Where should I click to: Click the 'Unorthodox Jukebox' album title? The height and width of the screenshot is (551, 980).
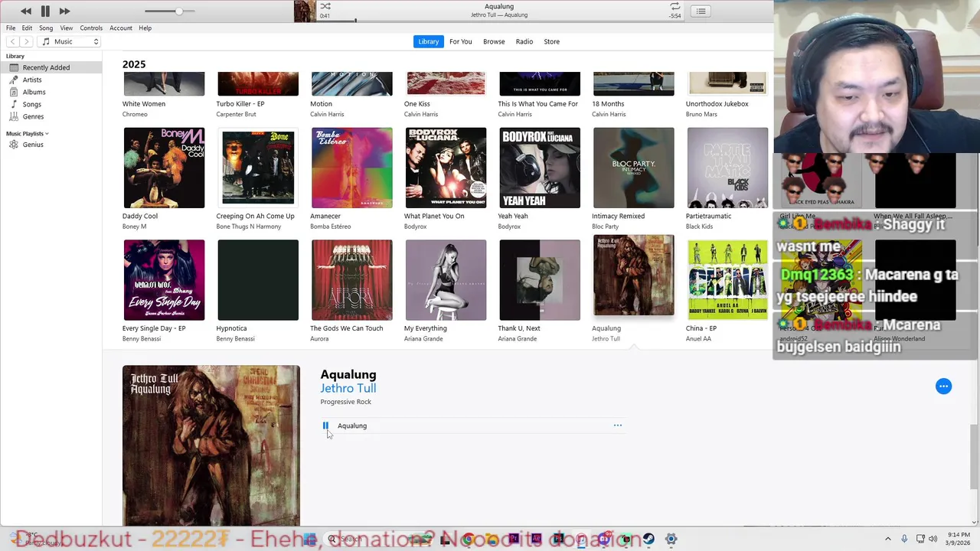(717, 104)
